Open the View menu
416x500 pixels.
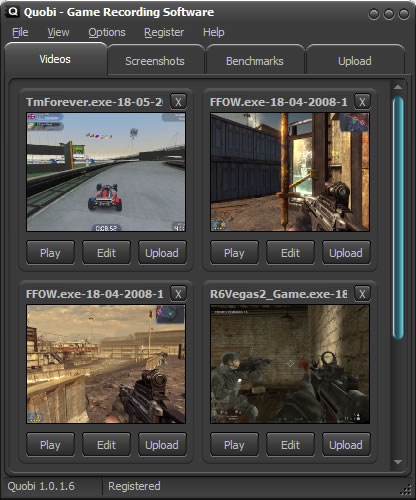click(x=58, y=32)
